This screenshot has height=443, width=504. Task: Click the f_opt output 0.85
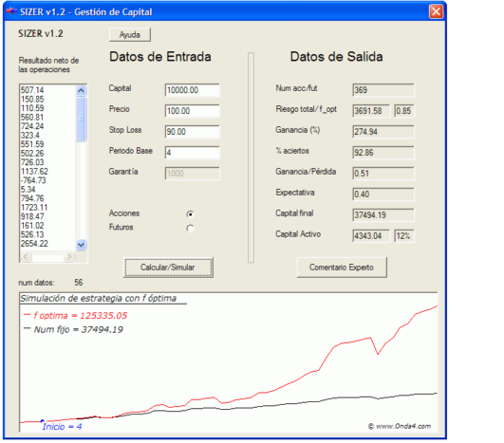coord(404,111)
